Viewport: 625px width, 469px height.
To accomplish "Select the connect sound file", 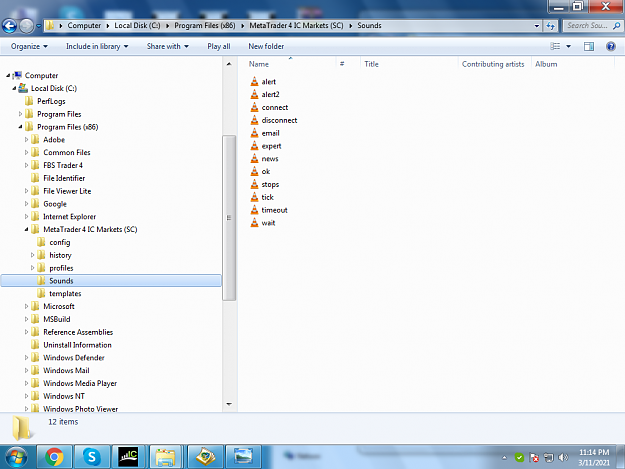I will 269,107.
